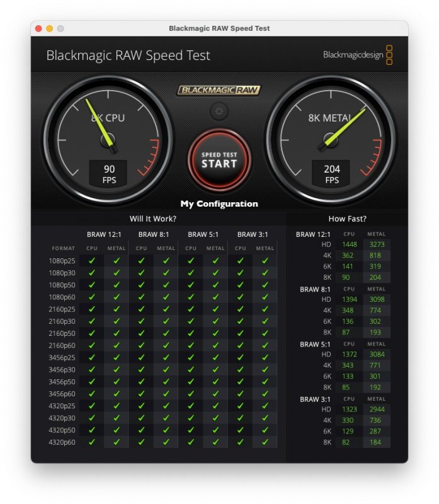439x504 pixels.
Task: Click the How Fast? section heading
Action: [347, 219]
